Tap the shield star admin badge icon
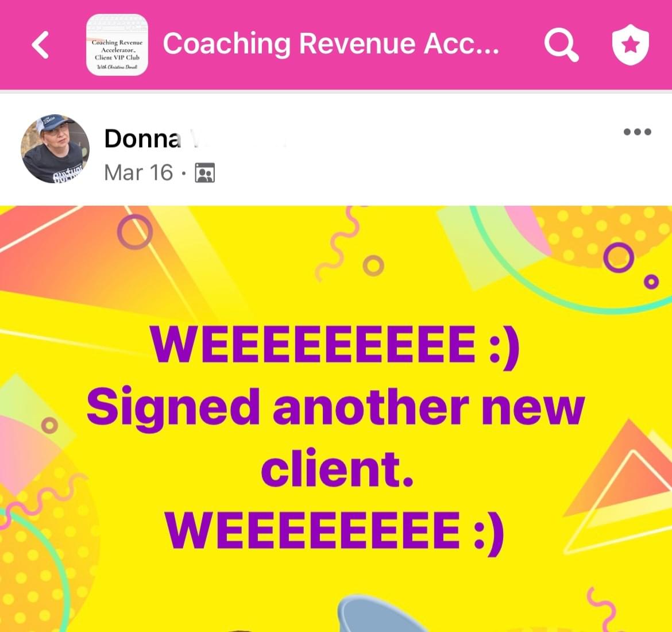672x632 pixels. point(630,45)
